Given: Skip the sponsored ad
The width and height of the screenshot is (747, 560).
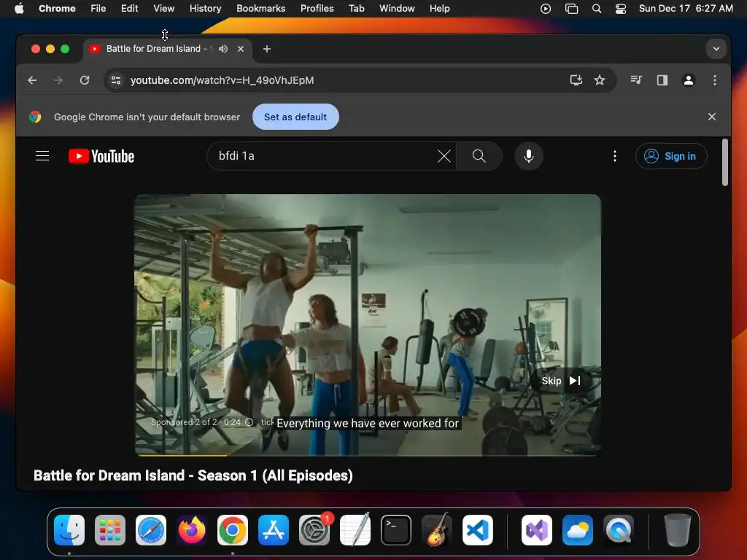Looking at the screenshot, I should pyautogui.click(x=561, y=381).
